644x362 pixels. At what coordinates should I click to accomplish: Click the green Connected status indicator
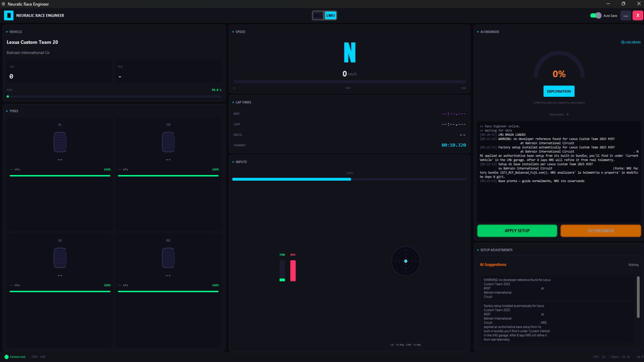[x=6, y=357]
